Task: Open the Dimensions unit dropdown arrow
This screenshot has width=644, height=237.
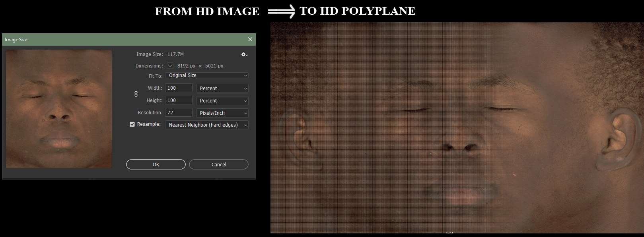Action: point(170,66)
